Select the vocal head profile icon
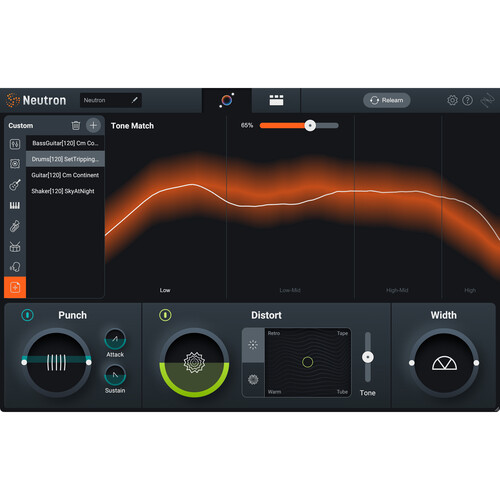This screenshot has width=500, height=500. click(x=15, y=267)
